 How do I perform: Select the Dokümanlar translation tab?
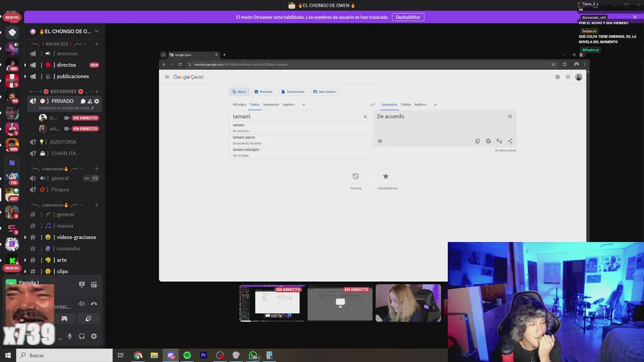(293, 92)
